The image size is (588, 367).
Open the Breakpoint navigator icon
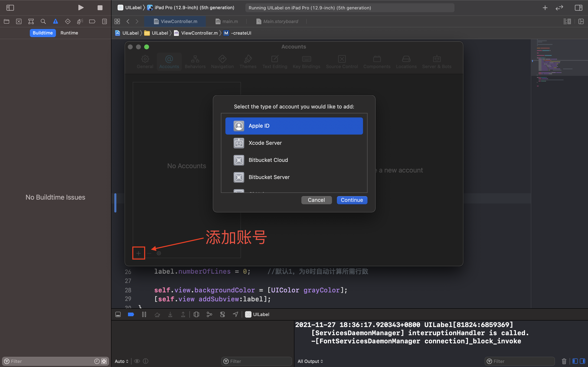tap(92, 21)
